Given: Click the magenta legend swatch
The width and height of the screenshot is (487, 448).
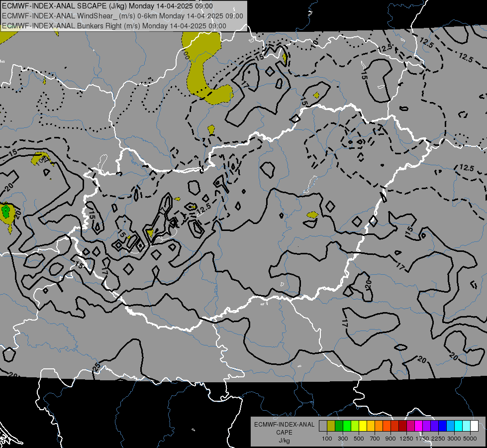Looking at the screenshot, I should click(419, 426).
